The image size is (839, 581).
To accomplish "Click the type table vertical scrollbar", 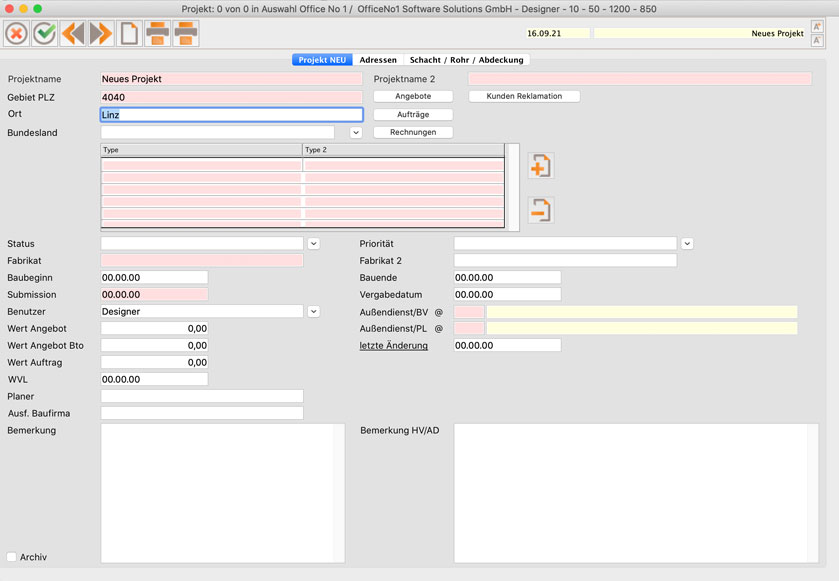I will point(513,187).
